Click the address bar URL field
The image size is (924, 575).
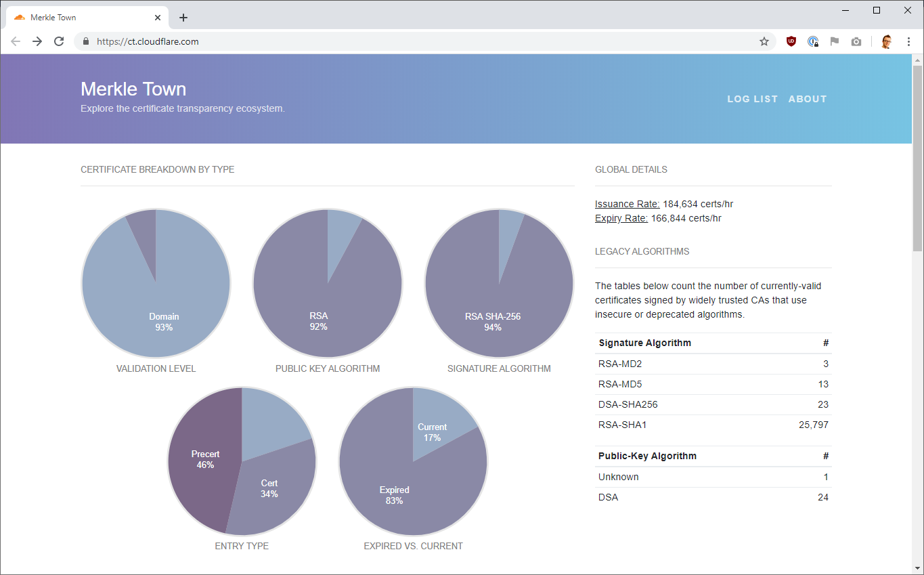[x=406, y=41]
